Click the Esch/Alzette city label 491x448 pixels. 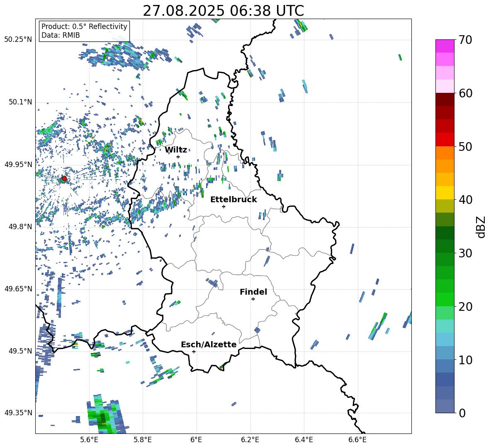(x=209, y=344)
